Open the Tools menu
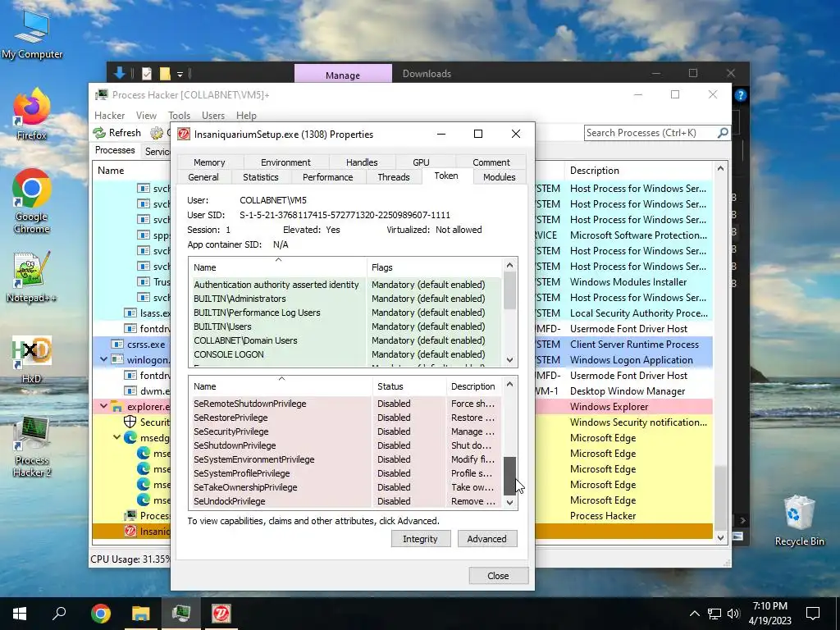Viewport: 840px width, 630px height. 179,115
